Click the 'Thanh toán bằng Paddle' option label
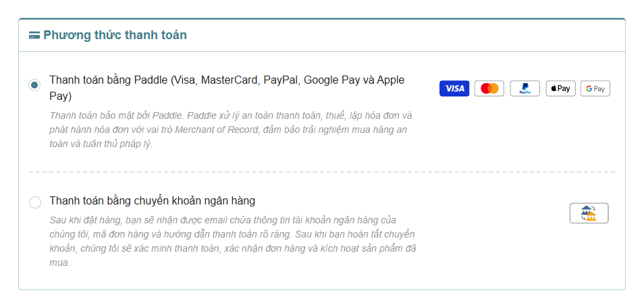The height and width of the screenshot is (307, 644). tap(227, 88)
